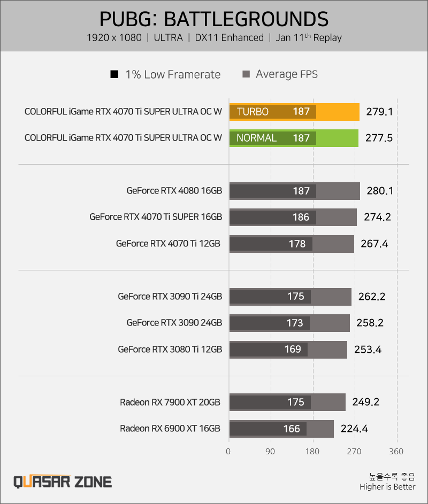This screenshot has height=504, width=428.
Task: Click the gray Average FPS legend square
Action: click(246, 74)
